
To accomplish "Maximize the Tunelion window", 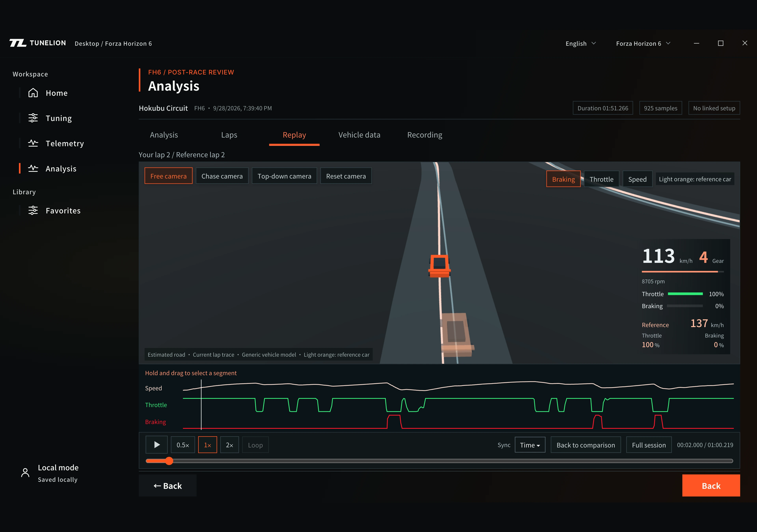I will [x=721, y=43].
